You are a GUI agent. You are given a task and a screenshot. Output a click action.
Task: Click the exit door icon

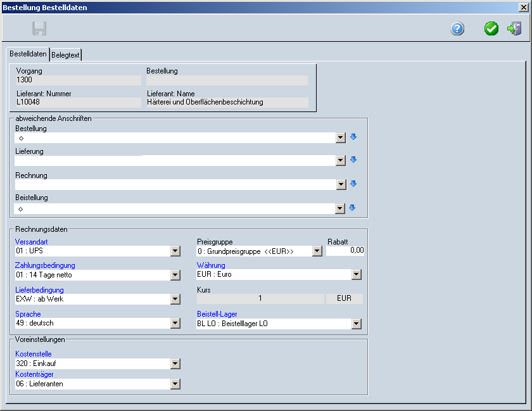pos(514,28)
